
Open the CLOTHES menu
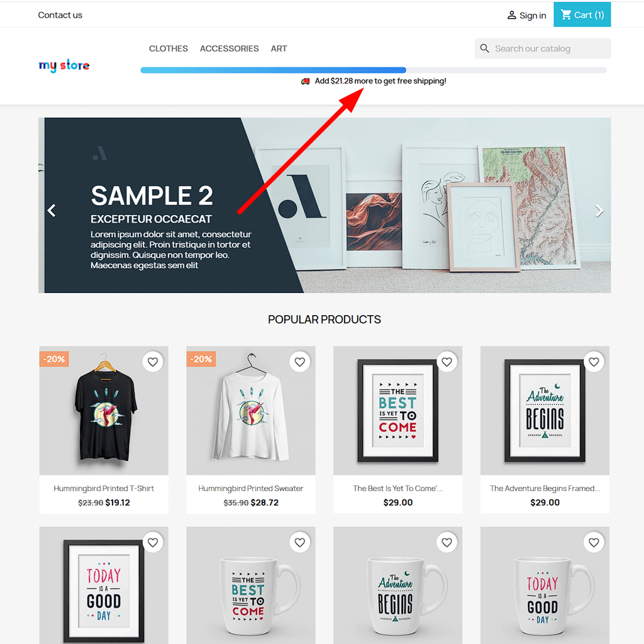click(169, 48)
